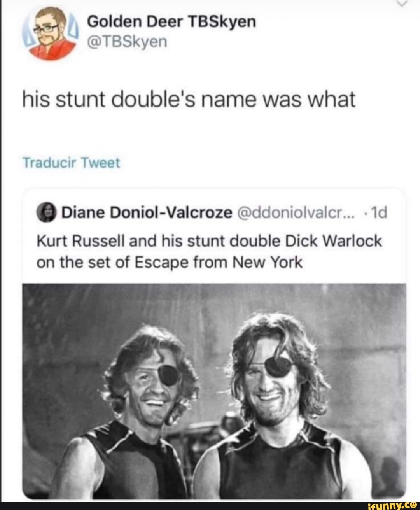Open the tweet options chevron menu
420x510 pixels.
coord(403,4)
